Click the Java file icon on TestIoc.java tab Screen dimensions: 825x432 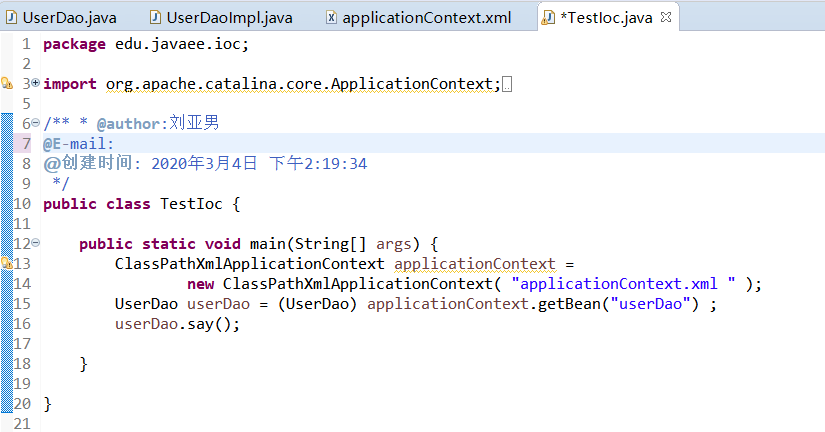[x=548, y=17]
